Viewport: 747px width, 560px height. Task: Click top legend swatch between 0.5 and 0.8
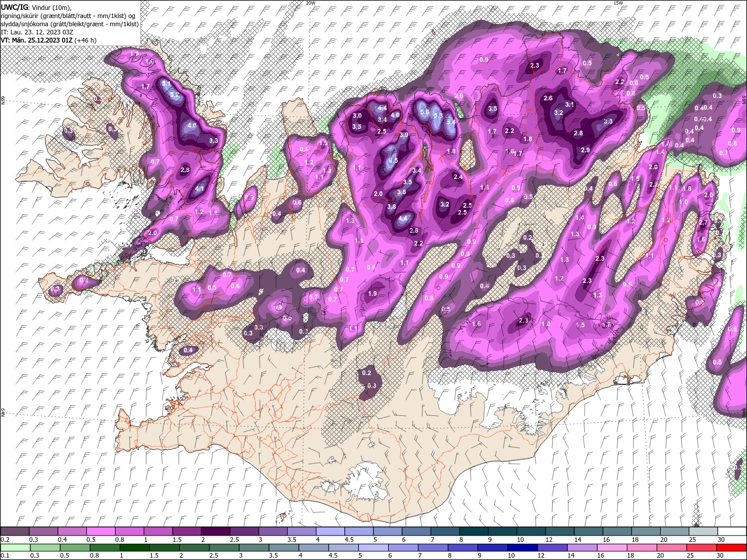[101, 531]
